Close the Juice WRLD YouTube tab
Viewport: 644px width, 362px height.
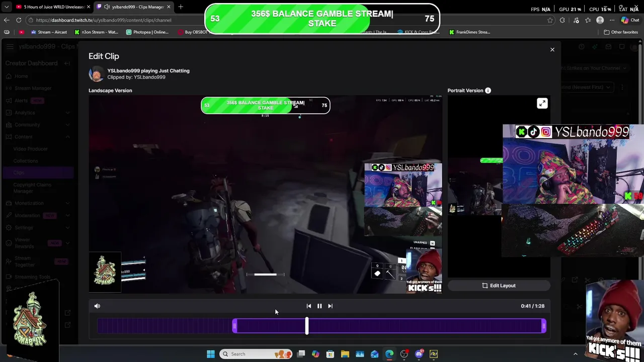click(88, 7)
